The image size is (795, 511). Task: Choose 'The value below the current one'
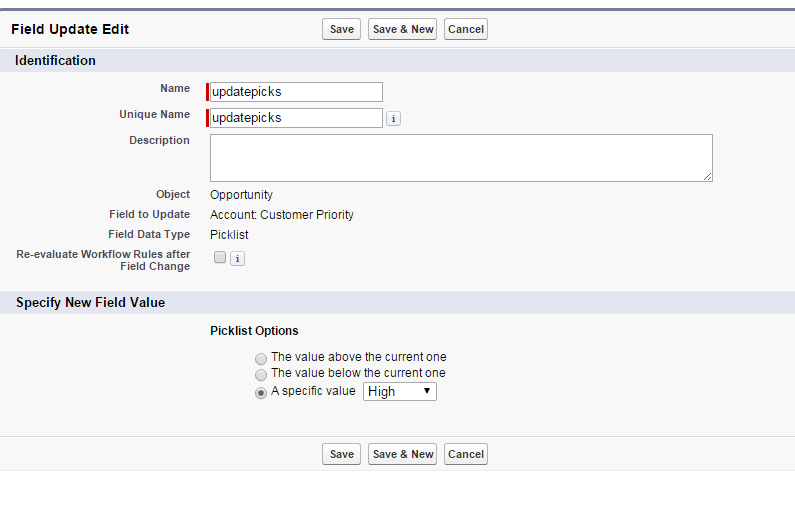click(261, 374)
